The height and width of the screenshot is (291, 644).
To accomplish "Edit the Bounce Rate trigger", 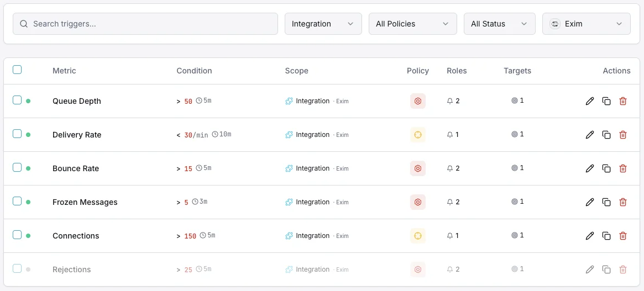I will [590, 168].
